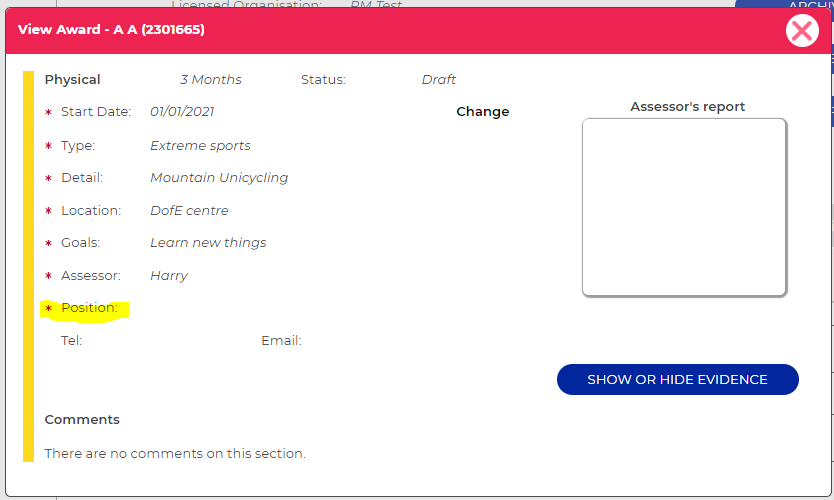Click the red asterisk beside Assessor
This screenshot has width=834, height=500.
tap(48, 277)
